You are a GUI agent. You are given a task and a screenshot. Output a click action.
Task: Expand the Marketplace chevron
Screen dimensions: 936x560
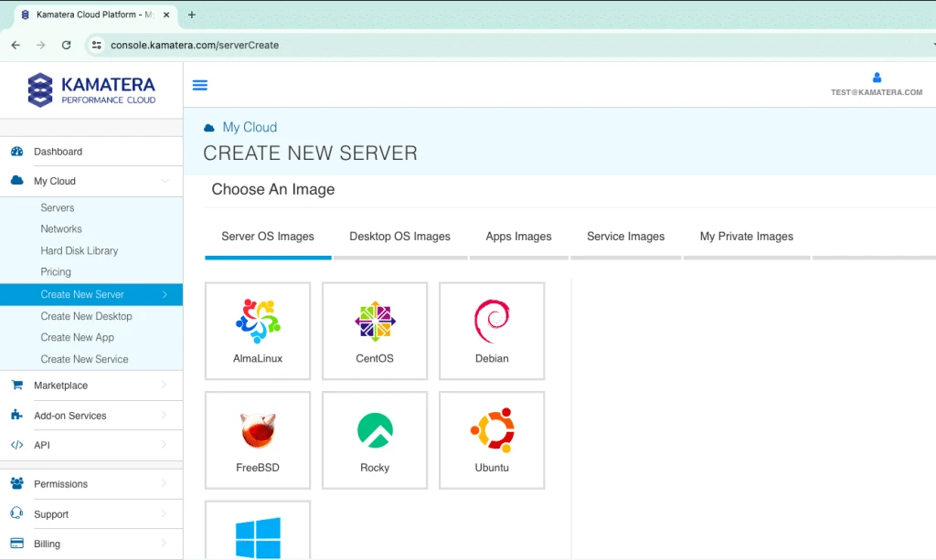[164, 385]
